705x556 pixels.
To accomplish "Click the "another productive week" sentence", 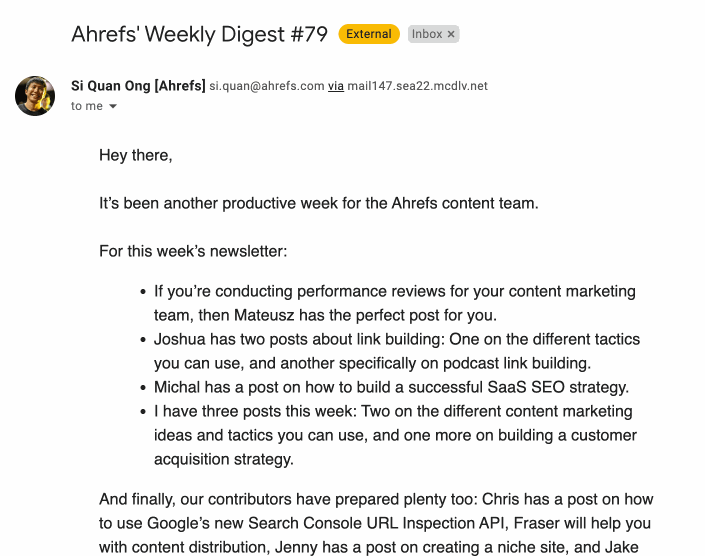I will point(319,203).
